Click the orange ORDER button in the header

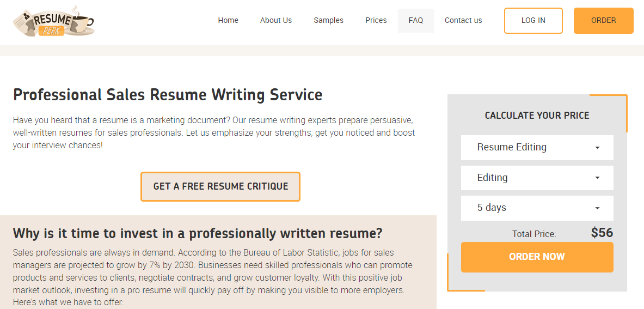(603, 21)
